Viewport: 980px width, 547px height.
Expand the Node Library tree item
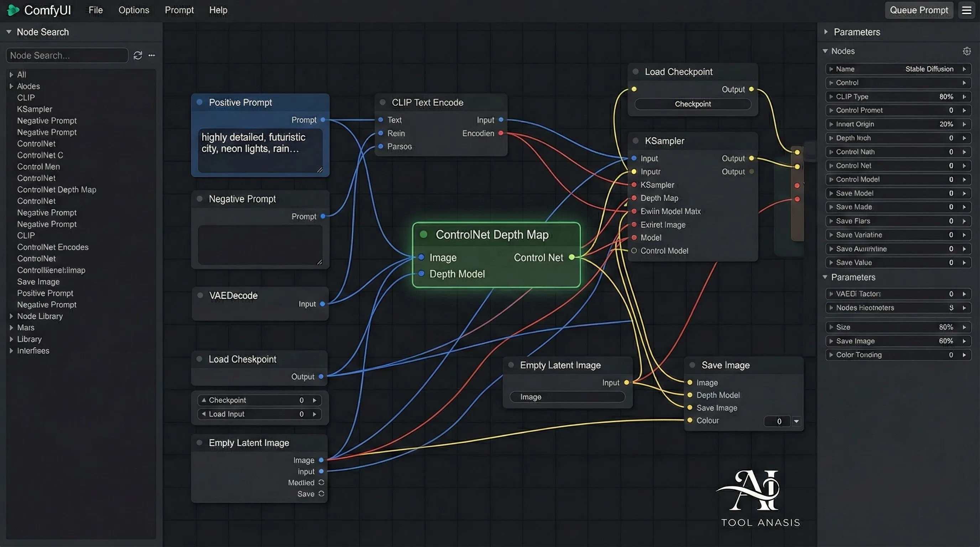click(11, 316)
